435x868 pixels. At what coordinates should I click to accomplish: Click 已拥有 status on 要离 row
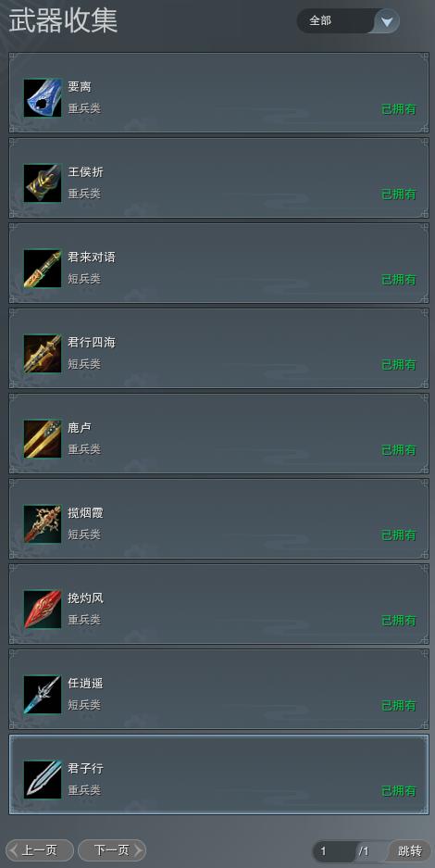[399, 109]
